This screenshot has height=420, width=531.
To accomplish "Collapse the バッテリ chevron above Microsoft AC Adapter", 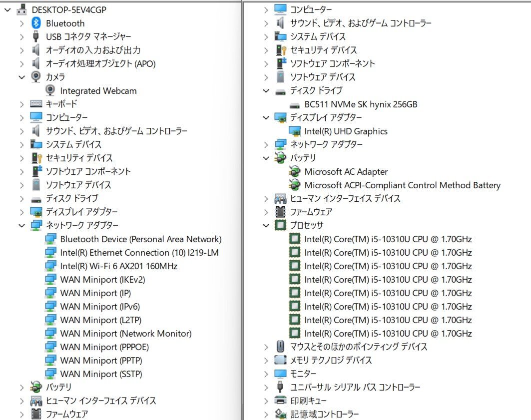I will (266, 158).
